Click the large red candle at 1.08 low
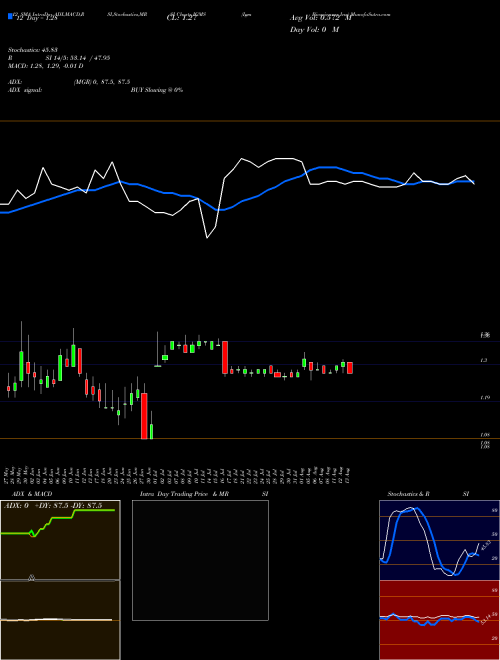The image size is (500, 660). pos(144,416)
